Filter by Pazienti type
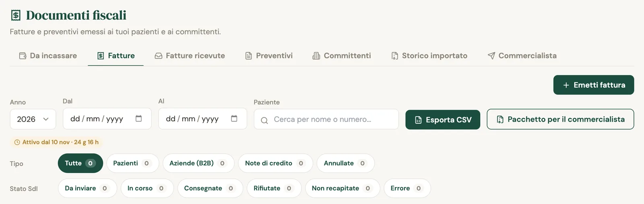This screenshot has width=644, height=204. point(132,163)
